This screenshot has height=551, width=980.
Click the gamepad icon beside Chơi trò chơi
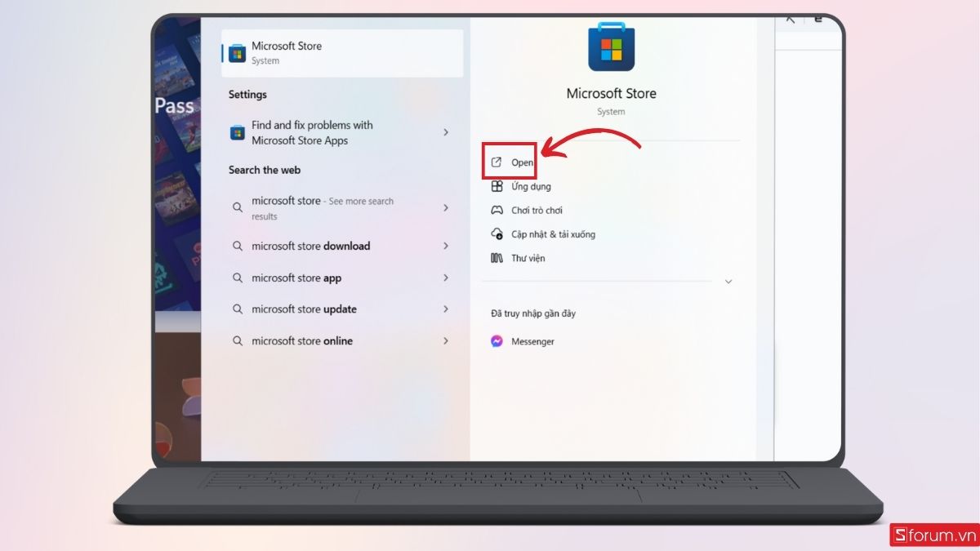click(497, 210)
